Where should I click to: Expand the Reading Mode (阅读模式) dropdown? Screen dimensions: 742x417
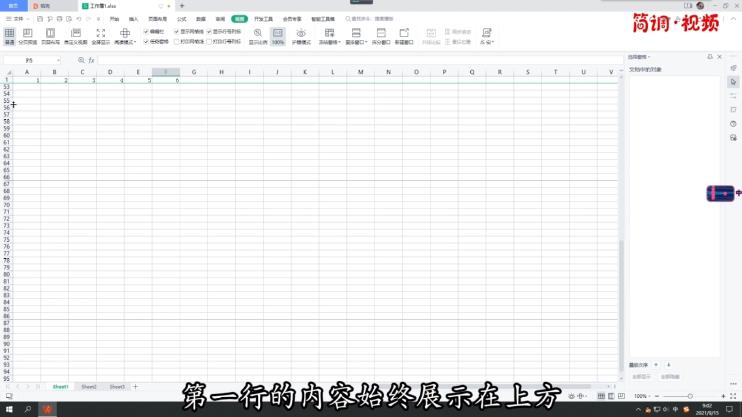tap(125, 43)
